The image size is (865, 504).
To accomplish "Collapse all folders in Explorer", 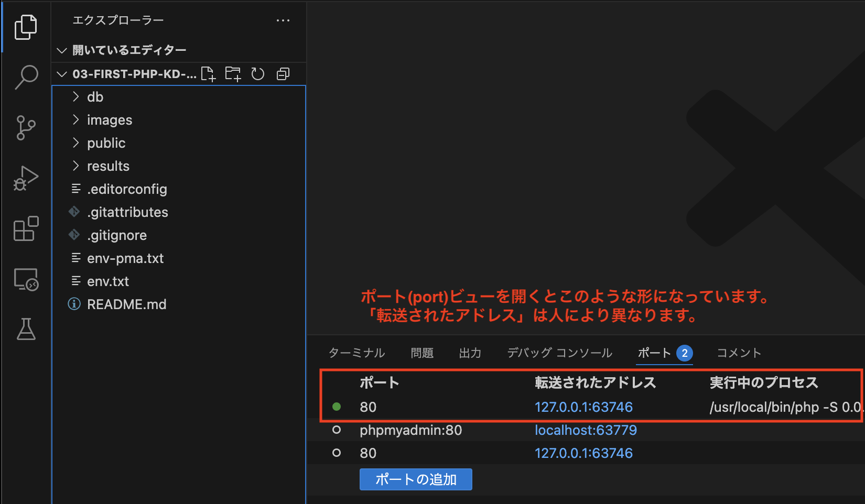I will [283, 74].
